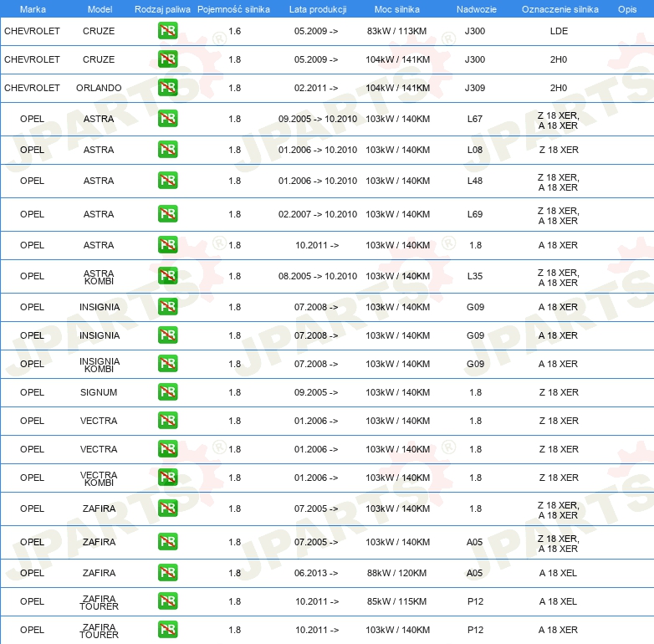
Task: Select the Lata produkcji column header
Action: [x=317, y=8]
